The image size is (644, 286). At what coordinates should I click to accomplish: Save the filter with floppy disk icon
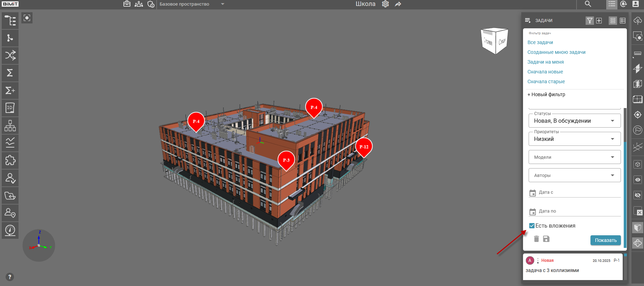coord(546,239)
